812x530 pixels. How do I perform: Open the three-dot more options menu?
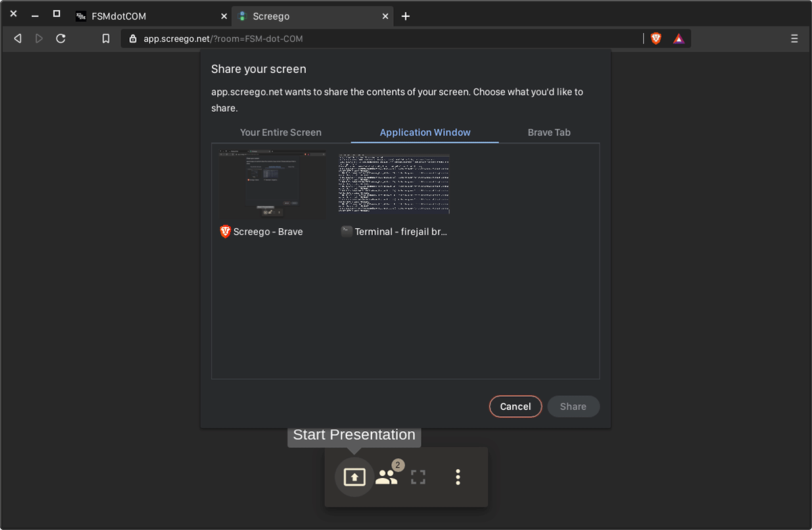(x=458, y=477)
